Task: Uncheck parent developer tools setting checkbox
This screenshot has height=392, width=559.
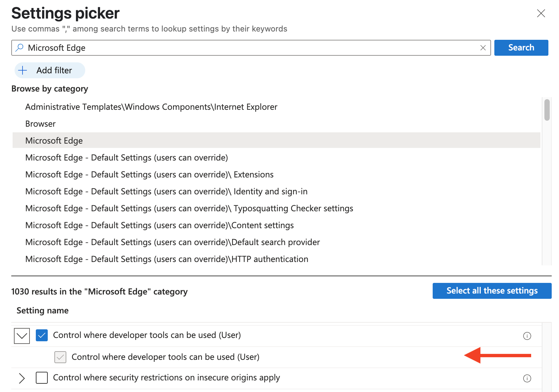Action: click(42, 335)
